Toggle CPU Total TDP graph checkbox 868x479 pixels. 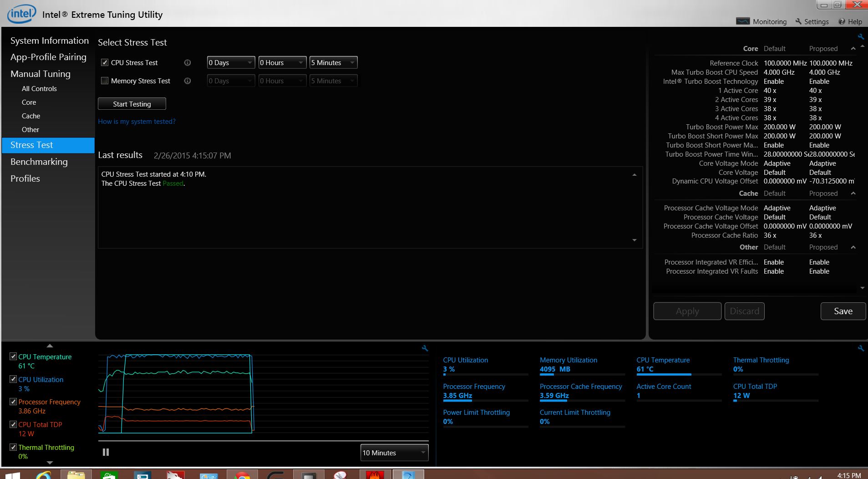(13, 424)
